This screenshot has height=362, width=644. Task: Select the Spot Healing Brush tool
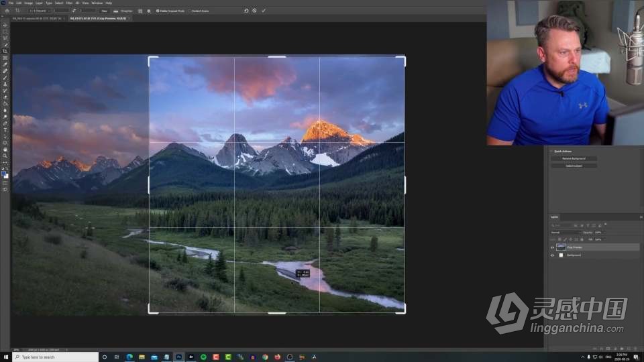coord(5,71)
